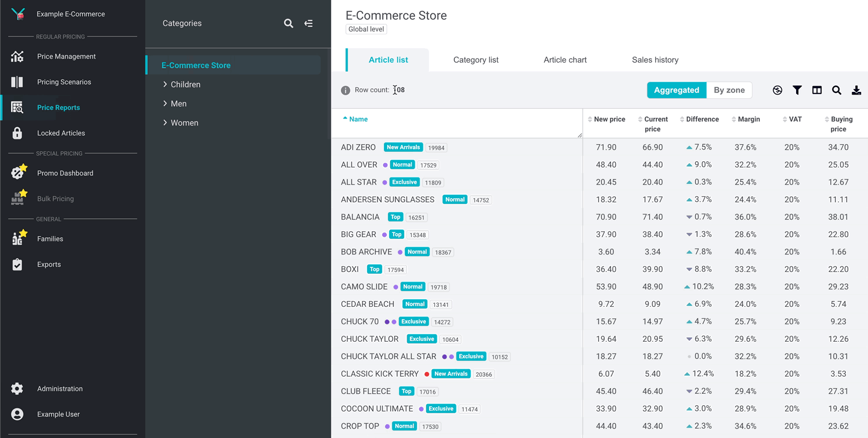Click the Example E-Commerce logo icon
Viewport: 868px width, 438px height.
point(18,14)
